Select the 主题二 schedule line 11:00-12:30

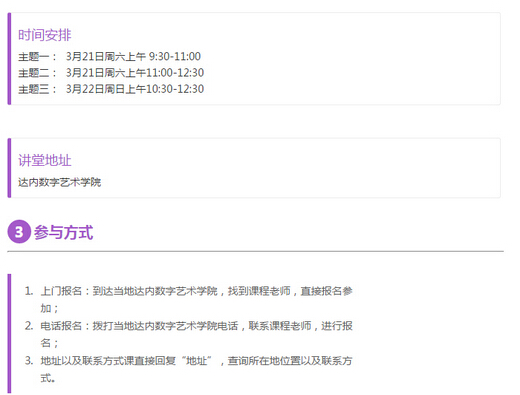point(111,73)
